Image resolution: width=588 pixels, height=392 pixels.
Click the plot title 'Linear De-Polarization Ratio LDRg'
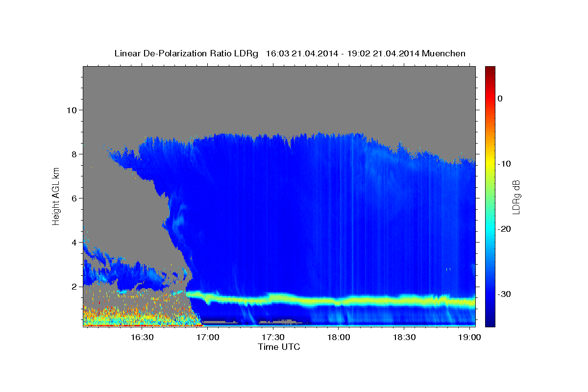point(186,53)
